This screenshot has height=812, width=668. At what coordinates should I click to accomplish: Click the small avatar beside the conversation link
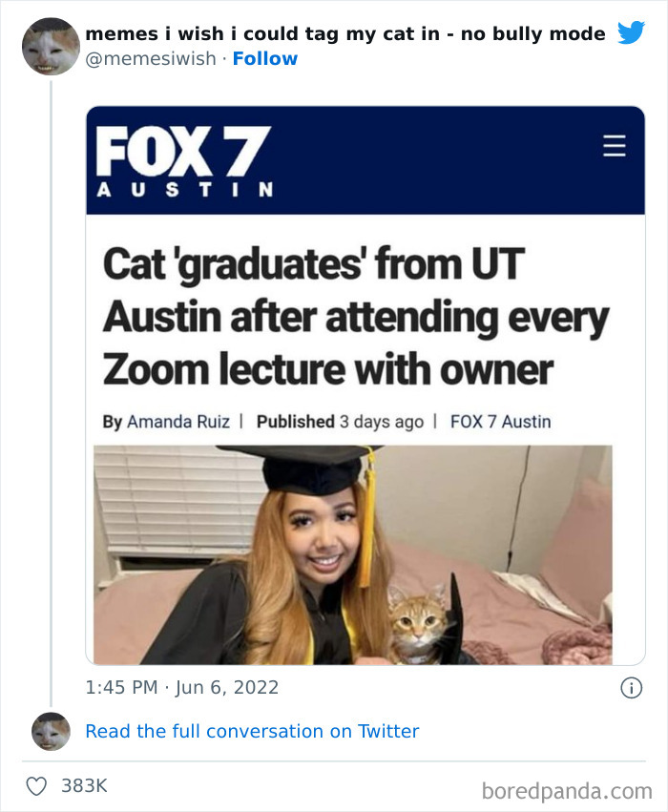pos(48,731)
